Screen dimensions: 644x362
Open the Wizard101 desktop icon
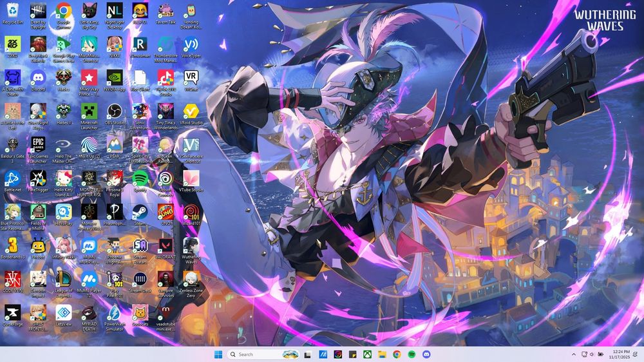tap(191, 215)
